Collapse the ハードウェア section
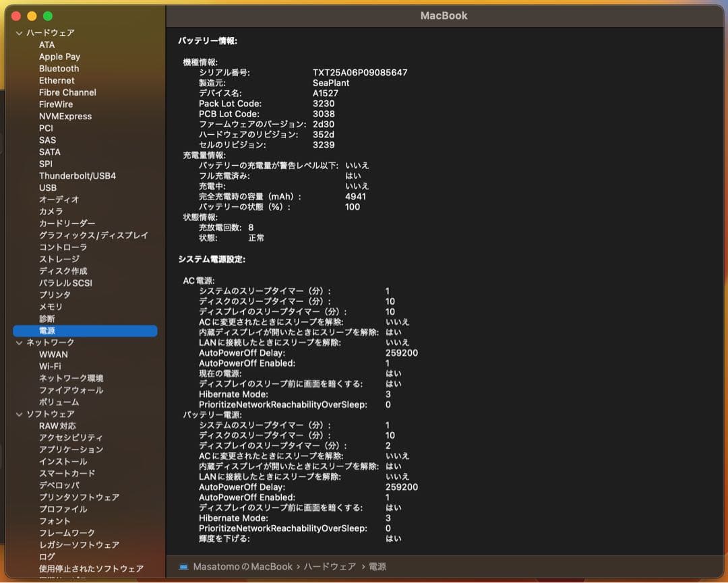 tap(19, 33)
